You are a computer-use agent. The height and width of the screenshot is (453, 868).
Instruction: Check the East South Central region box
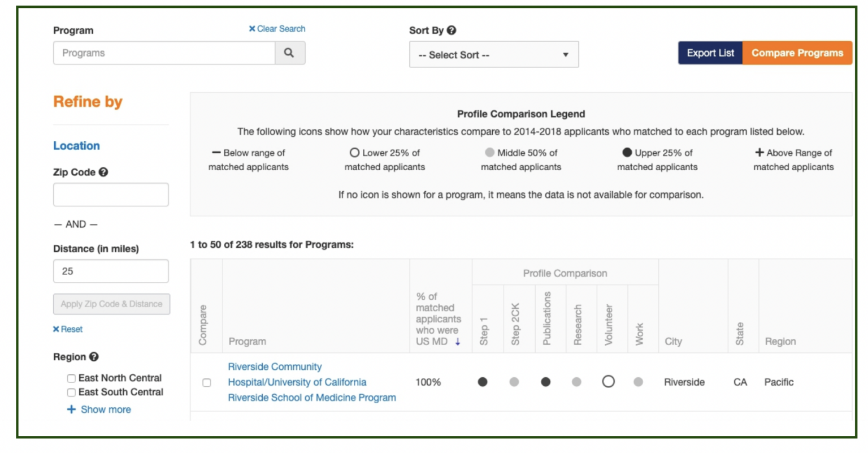71,392
